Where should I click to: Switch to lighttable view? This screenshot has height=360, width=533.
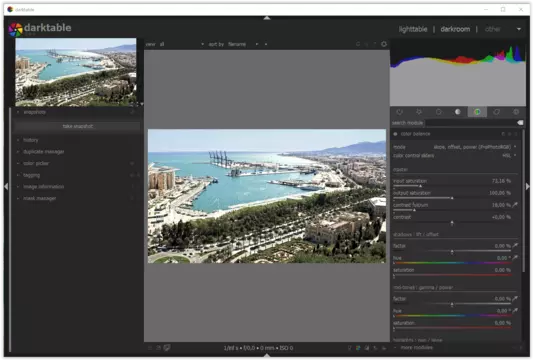click(x=413, y=29)
